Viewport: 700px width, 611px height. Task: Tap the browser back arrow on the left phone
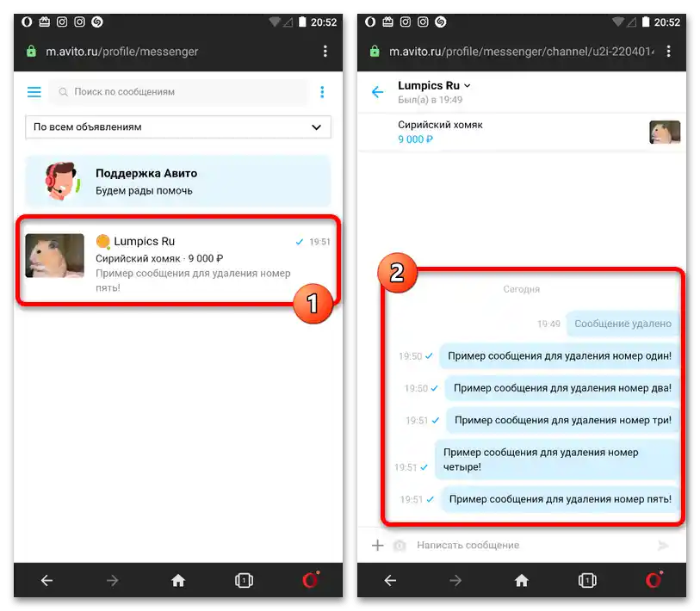(46, 580)
